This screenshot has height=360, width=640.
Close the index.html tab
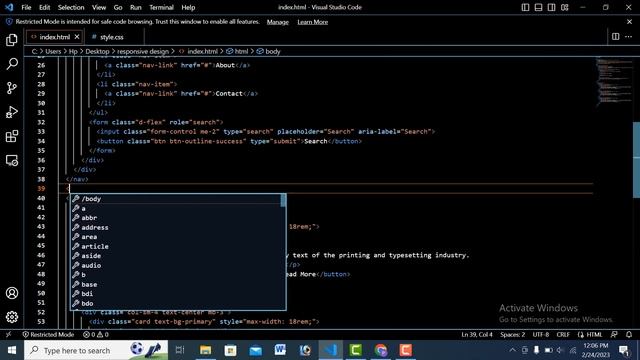77,37
